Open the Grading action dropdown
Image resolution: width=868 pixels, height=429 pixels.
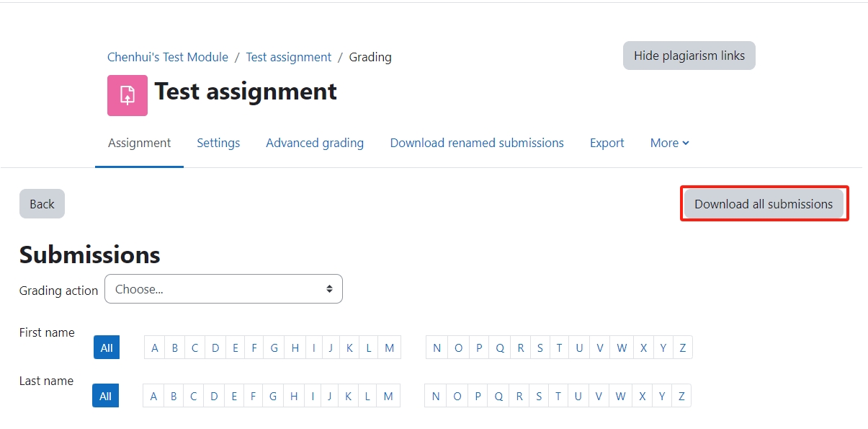coord(223,289)
